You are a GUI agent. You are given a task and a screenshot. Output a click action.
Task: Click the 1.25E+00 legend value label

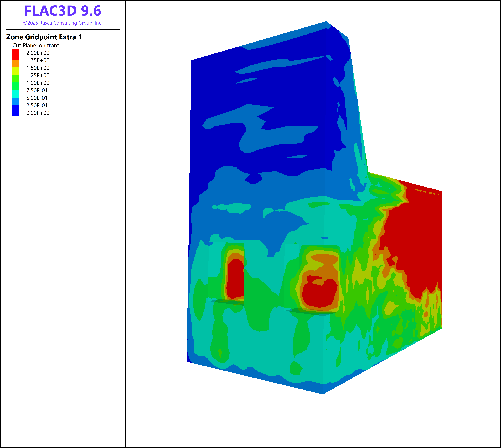[38, 75]
